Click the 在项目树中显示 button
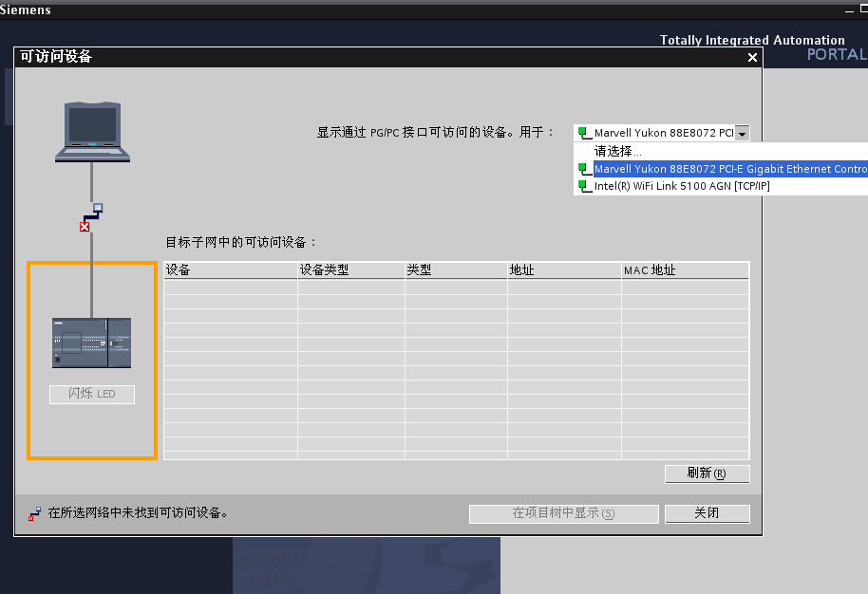 563,513
